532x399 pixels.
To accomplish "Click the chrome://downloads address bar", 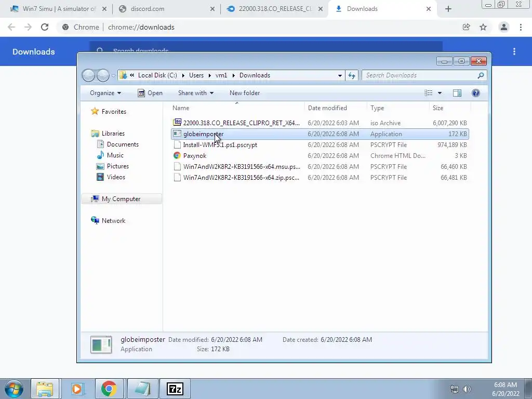I will pos(258,27).
